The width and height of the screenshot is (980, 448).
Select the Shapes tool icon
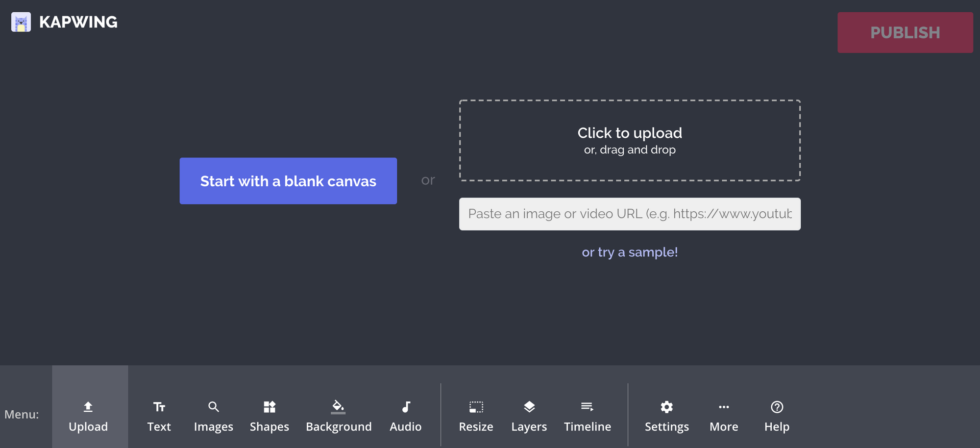pos(269,407)
